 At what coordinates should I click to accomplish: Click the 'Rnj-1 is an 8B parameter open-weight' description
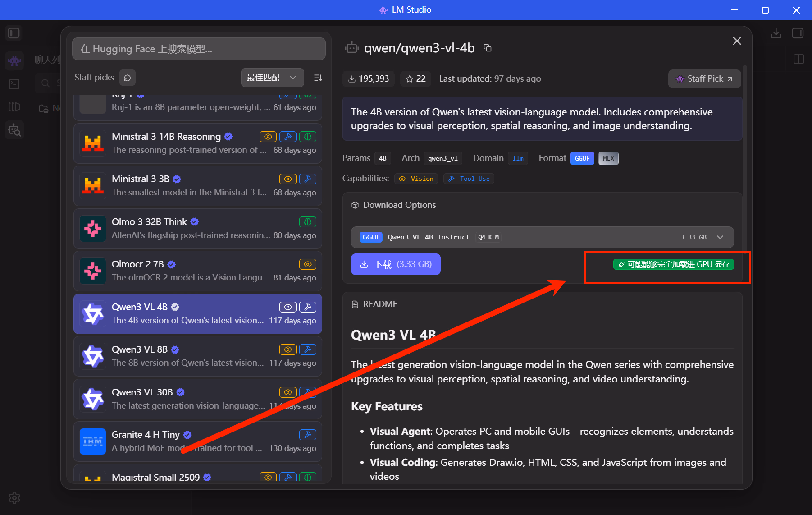click(191, 107)
